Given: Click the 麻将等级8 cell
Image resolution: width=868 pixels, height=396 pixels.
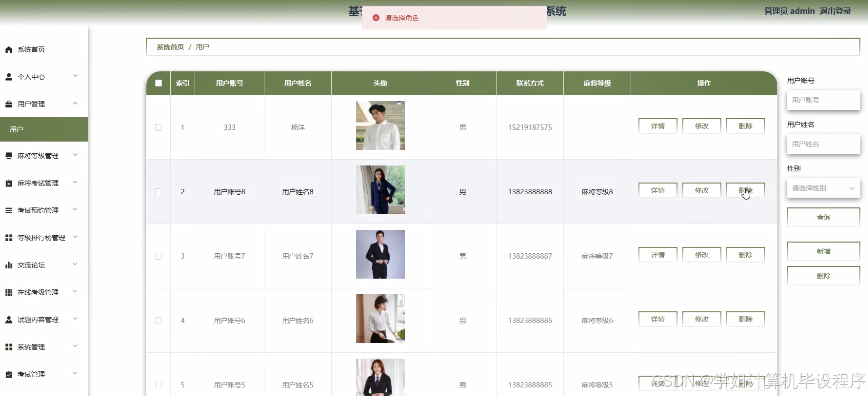Looking at the screenshot, I should tap(597, 192).
